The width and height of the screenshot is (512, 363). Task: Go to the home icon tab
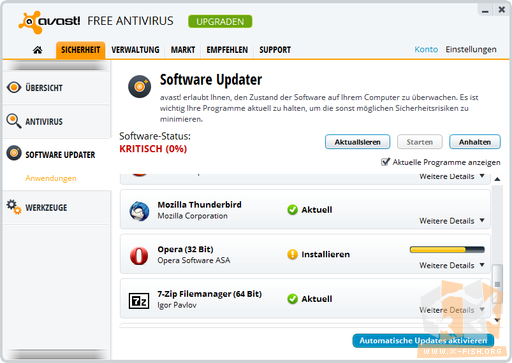tap(38, 50)
